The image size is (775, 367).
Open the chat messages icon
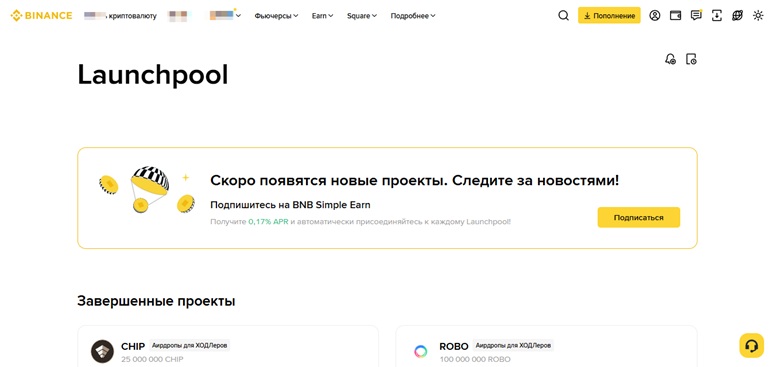pos(696,15)
